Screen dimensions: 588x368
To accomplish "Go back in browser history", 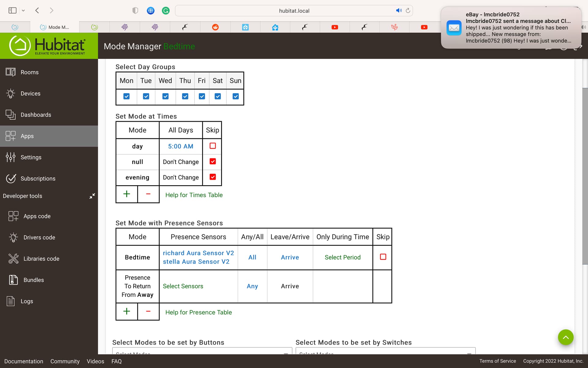I will pos(37,10).
